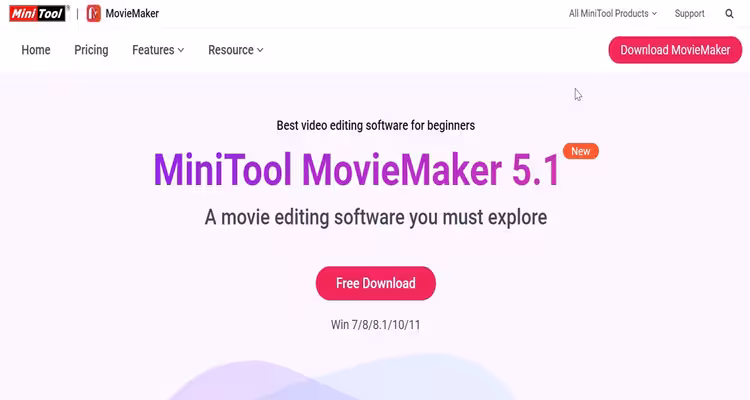Open the search magnifier icon
This screenshot has width=750, height=400.
729,13
